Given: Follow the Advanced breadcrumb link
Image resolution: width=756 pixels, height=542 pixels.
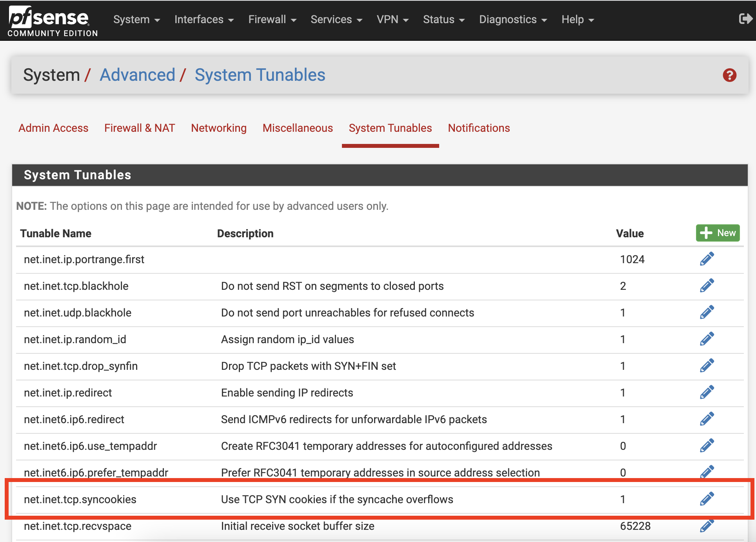Looking at the screenshot, I should click(x=137, y=75).
